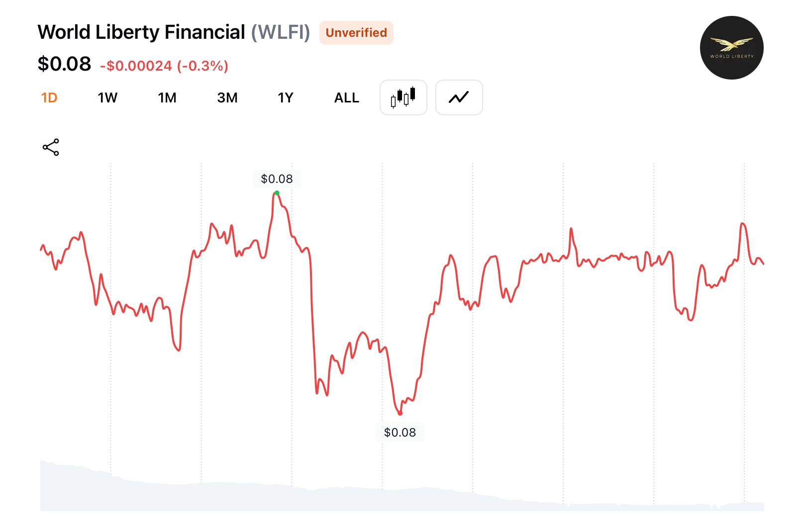Switch to line chart view
Screen dimensions: 802x532
click(x=459, y=97)
